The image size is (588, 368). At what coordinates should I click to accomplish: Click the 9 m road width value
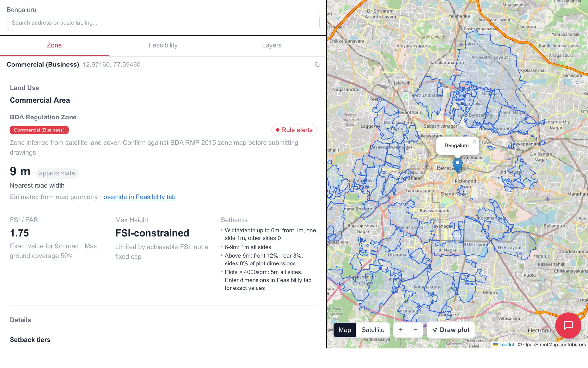20,171
